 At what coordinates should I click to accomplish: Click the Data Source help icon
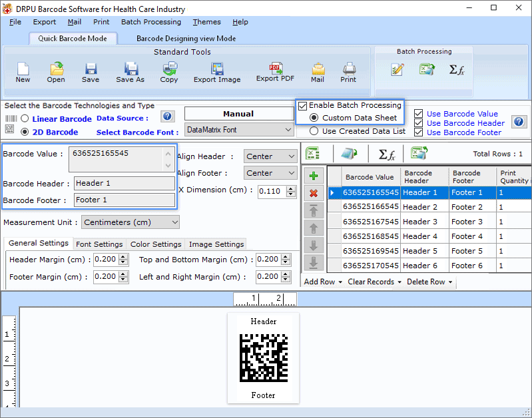coord(167,116)
